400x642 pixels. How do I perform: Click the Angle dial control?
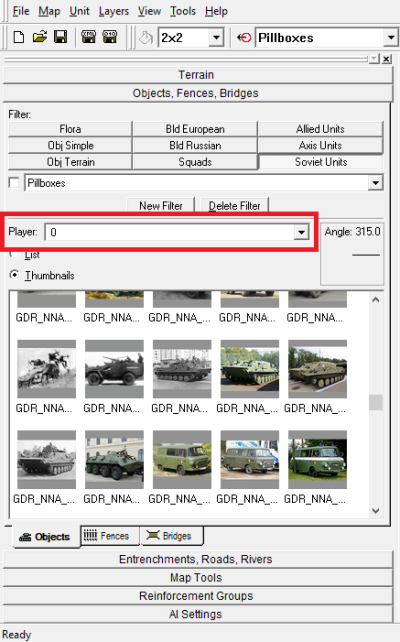pos(353,254)
